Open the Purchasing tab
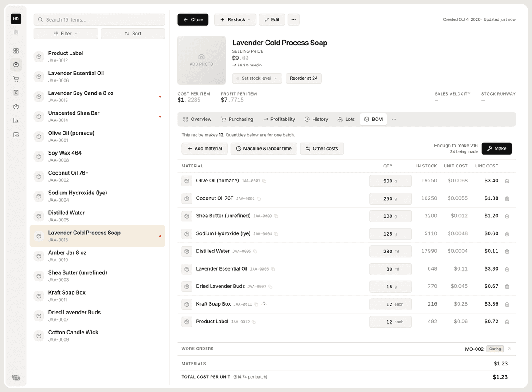Screen dimensions: 532x392 point(237,119)
